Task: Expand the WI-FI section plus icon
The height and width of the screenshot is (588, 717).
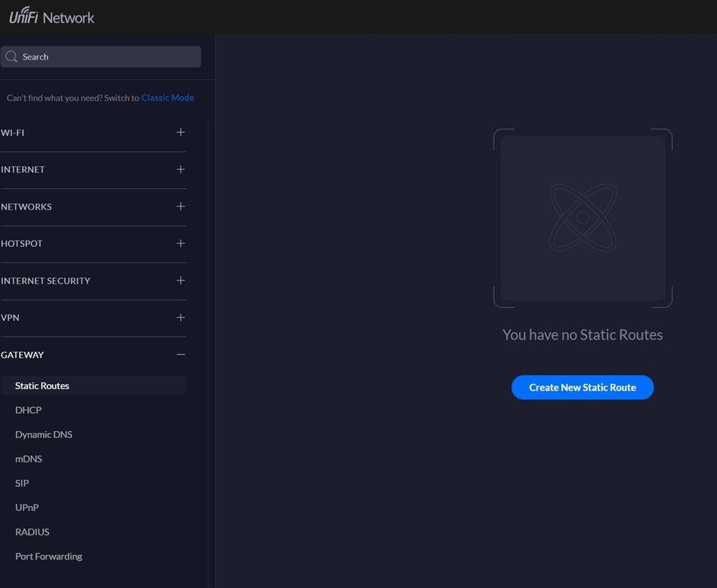Action: [x=180, y=133]
